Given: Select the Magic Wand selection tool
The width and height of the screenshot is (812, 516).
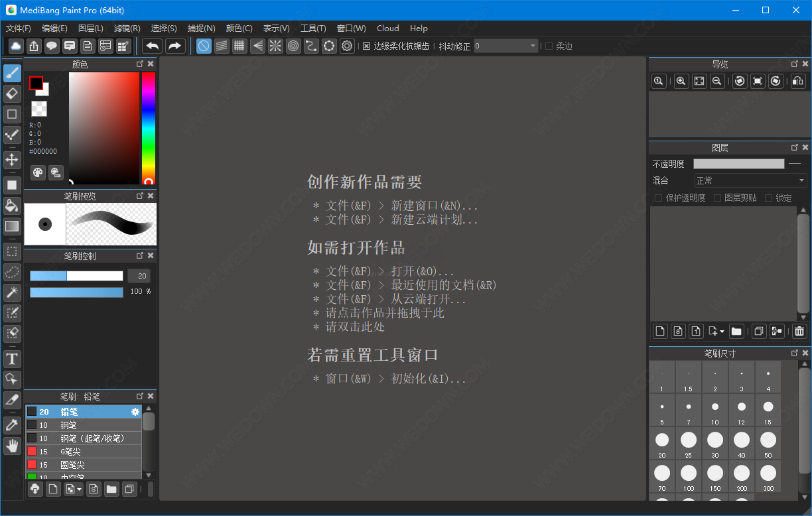Looking at the screenshot, I should (12, 292).
